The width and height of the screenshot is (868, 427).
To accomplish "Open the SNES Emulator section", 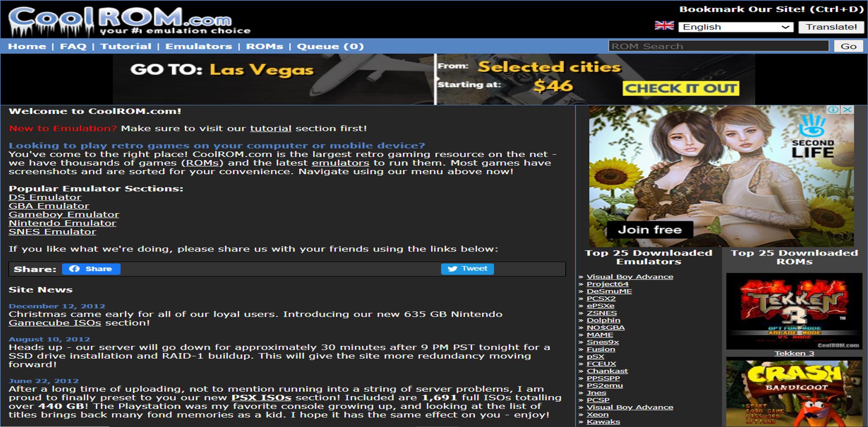I will point(52,231).
